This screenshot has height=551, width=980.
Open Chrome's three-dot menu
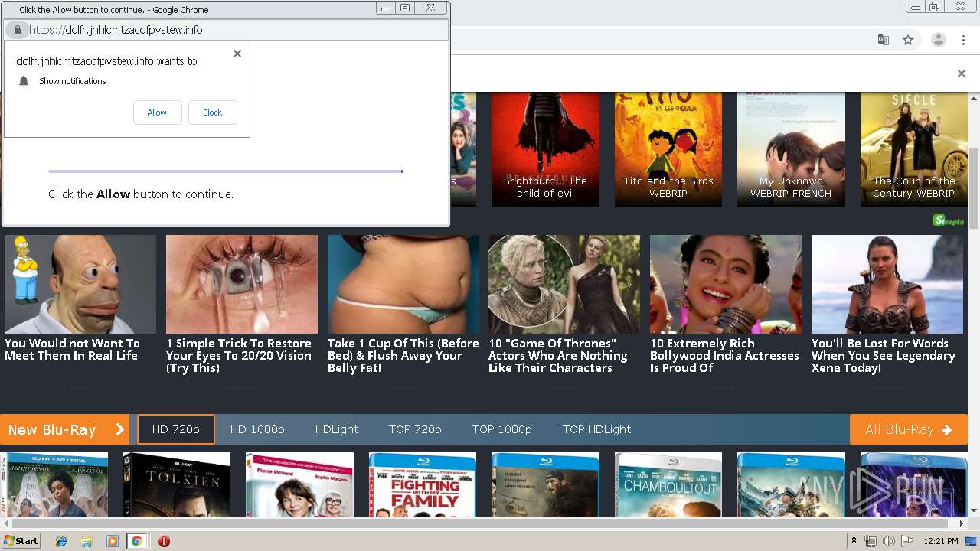(x=963, y=40)
